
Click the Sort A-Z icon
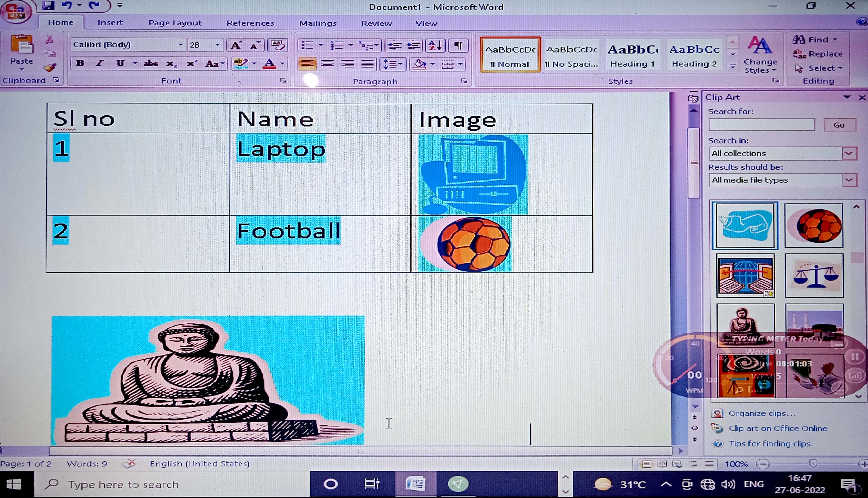coord(435,45)
